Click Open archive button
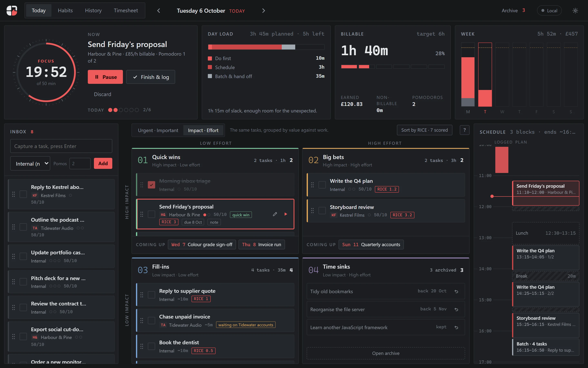Viewport: 588px width, 368px height. [386, 353]
